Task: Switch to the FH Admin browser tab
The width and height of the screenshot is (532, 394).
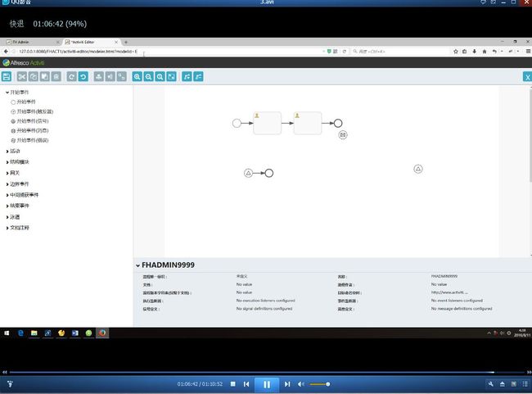Action: [30, 42]
